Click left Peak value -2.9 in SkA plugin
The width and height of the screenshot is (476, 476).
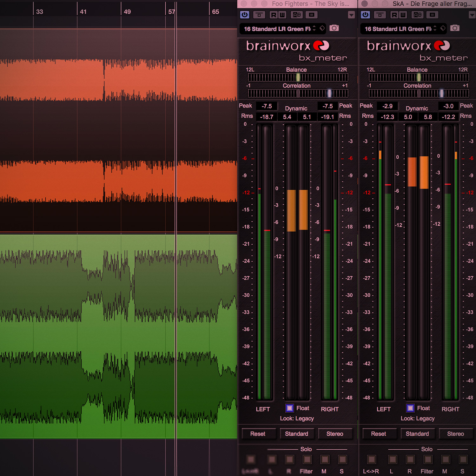[x=387, y=106]
